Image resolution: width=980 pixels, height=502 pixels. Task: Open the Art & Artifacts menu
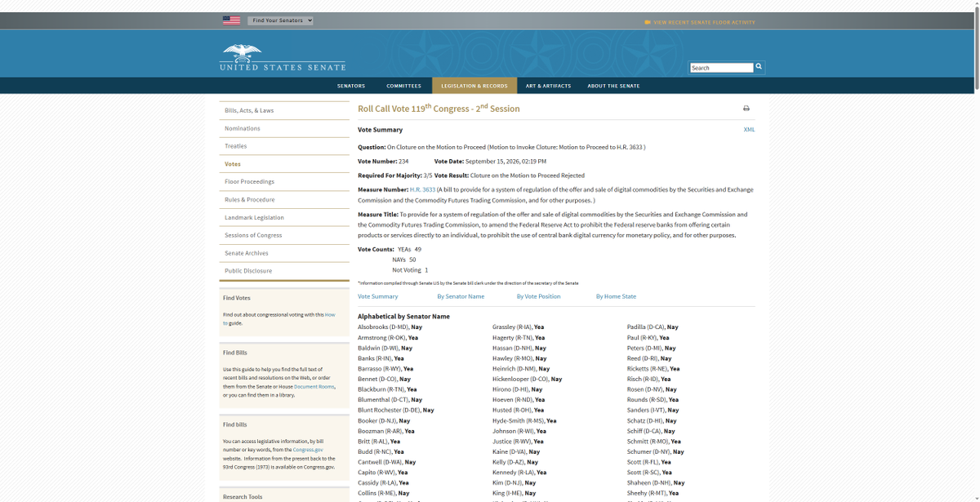coord(548,86)
